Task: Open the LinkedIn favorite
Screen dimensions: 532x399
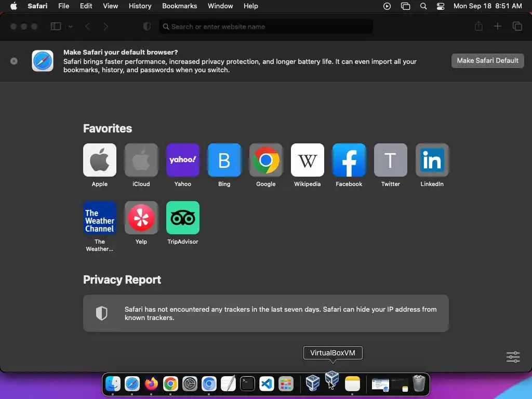Action: [x=432, y=160]
